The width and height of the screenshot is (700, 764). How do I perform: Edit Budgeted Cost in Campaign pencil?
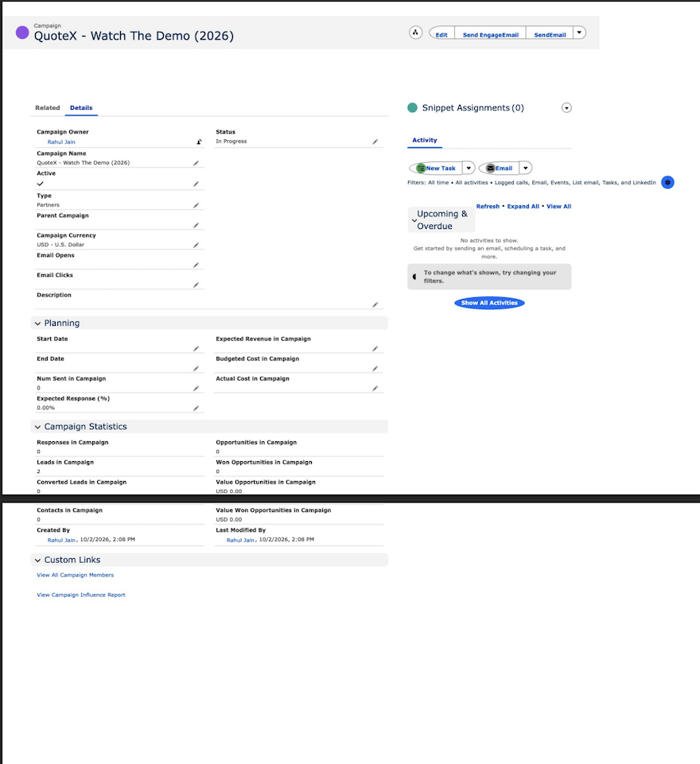tap(375, 368)
